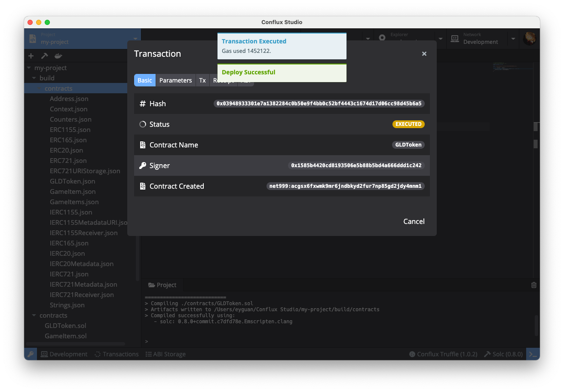Screen dimensions: 564x392
Task: Open IERC1155Receiver.json file
Action: pyautogui.click(x=83, y=233)
